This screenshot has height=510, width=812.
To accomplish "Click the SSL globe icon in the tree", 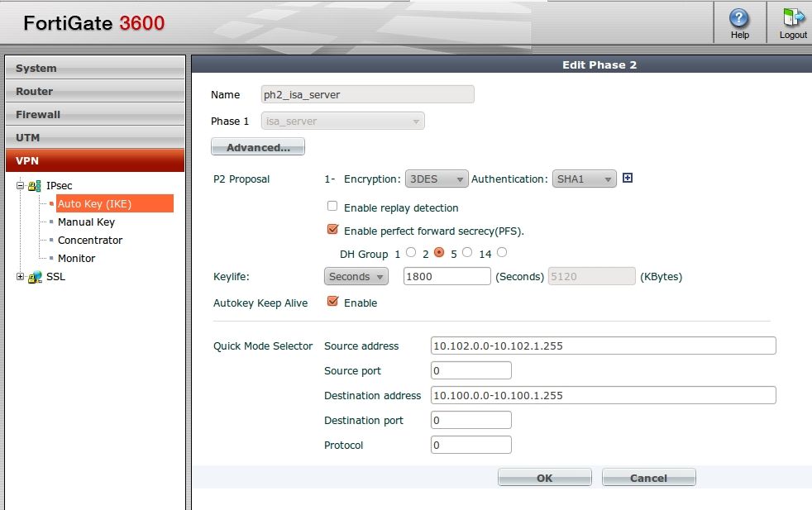I will [35, 277].
